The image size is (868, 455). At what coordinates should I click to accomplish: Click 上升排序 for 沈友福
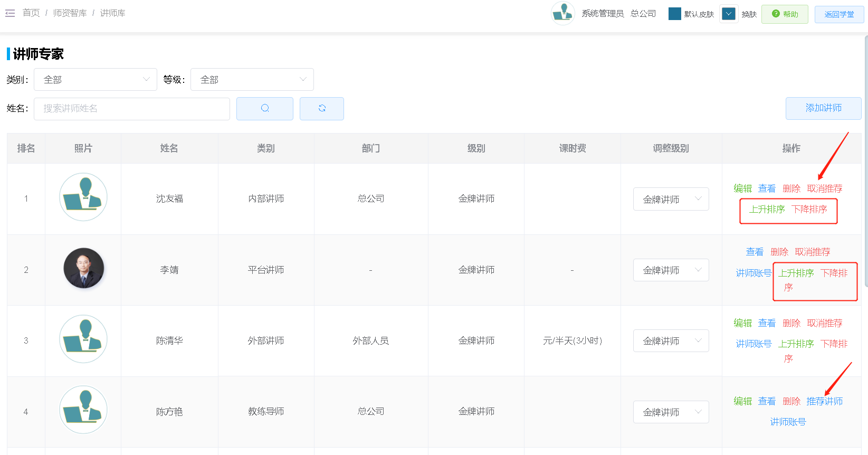[767, 210]
